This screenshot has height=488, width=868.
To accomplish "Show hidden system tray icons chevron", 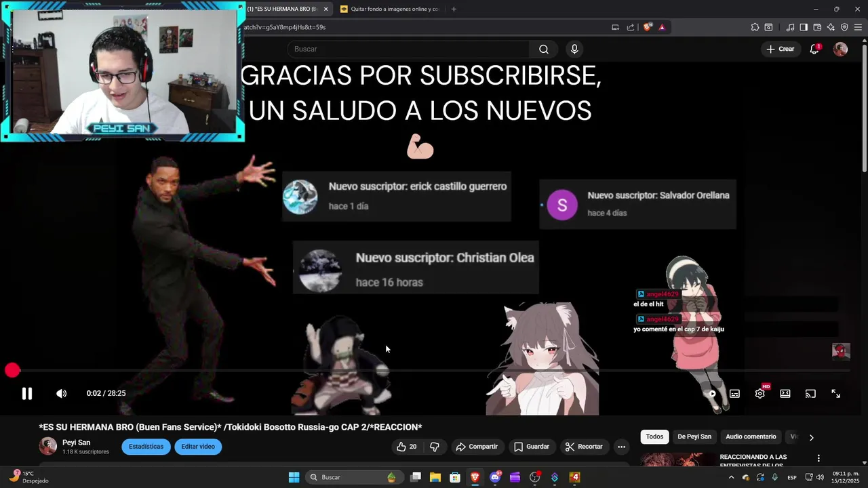I will (731, 477).
